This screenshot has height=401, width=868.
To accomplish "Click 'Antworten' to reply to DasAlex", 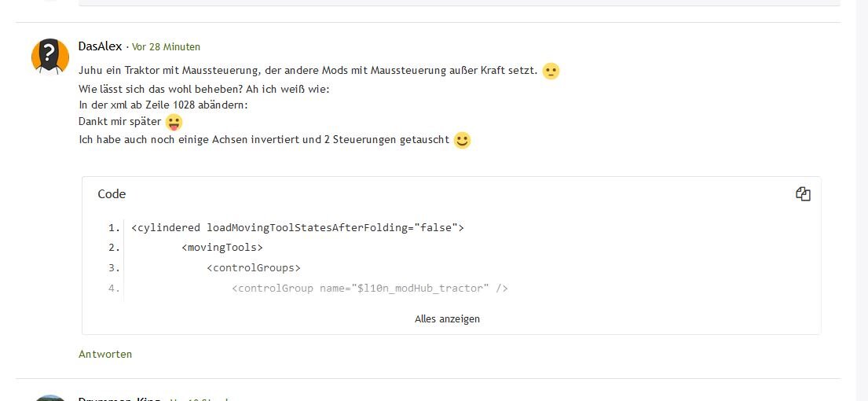I will 105,354.
